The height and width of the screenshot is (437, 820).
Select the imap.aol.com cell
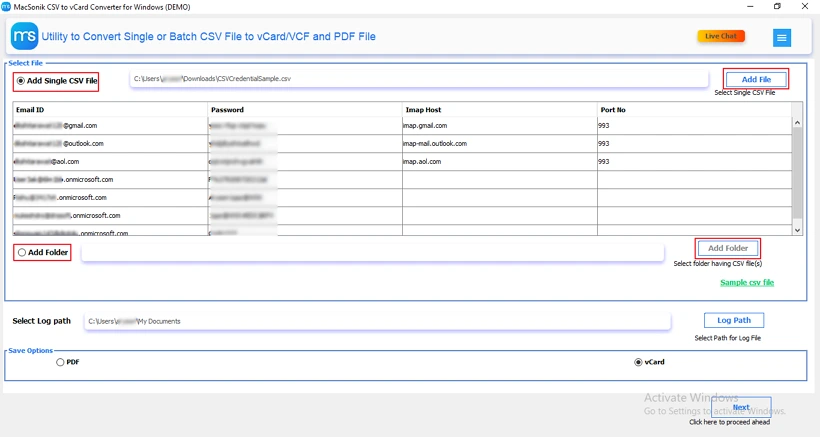click(500, 162)
